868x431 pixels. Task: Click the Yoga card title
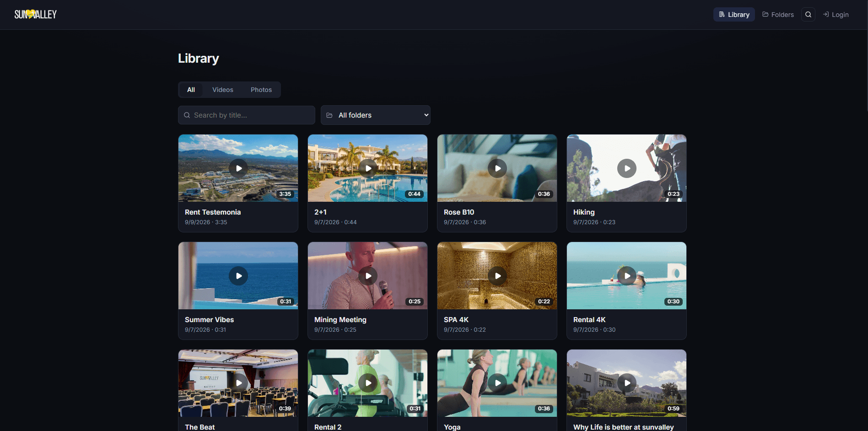pyautogui.click(x=452, y=427)
